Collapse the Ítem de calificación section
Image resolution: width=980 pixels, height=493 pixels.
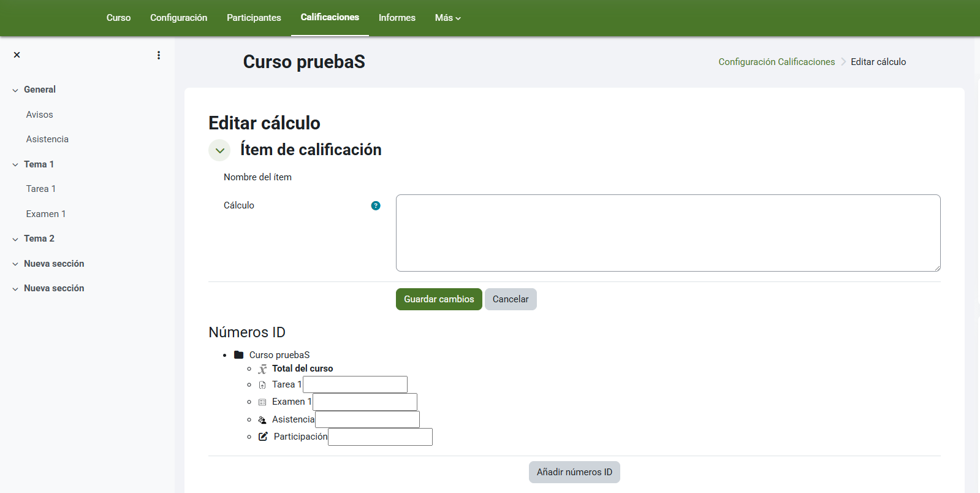tap(219, 150)
